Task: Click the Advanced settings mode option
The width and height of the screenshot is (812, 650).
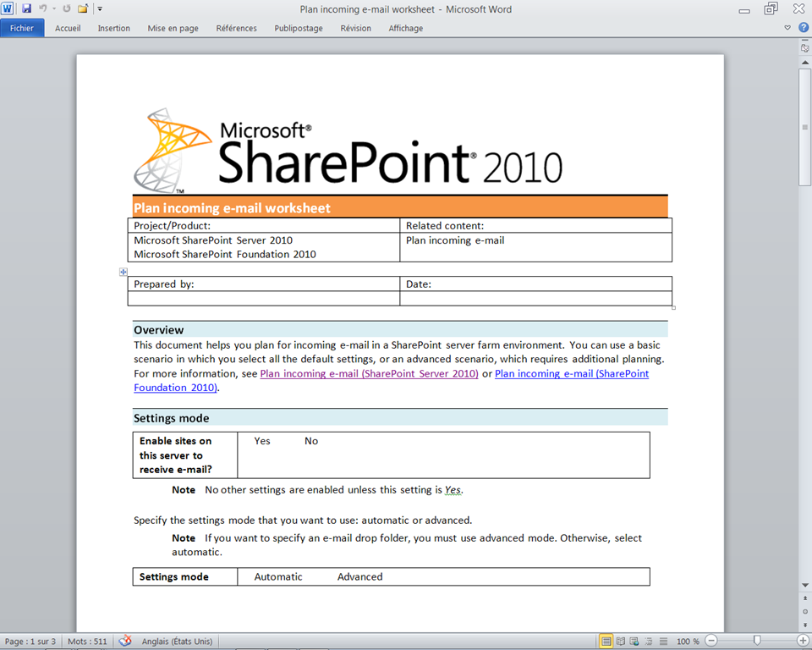Action: [360, 577]
